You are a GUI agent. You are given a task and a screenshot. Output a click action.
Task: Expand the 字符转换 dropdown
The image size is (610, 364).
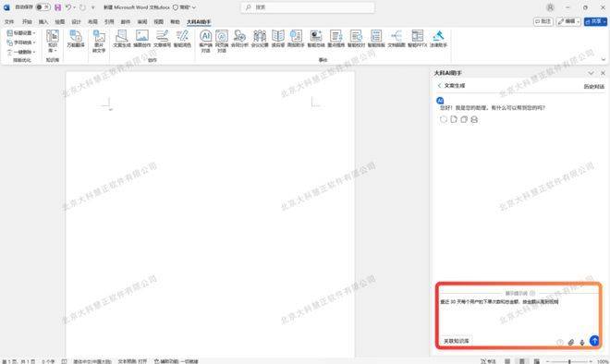[x=21, y=42]
